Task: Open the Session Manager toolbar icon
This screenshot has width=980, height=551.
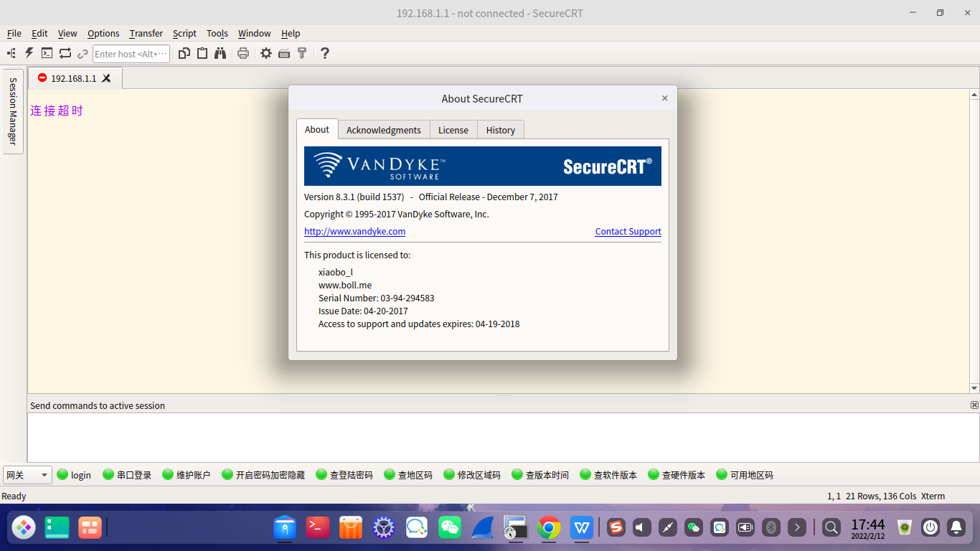Action: [x=11, y=53]
